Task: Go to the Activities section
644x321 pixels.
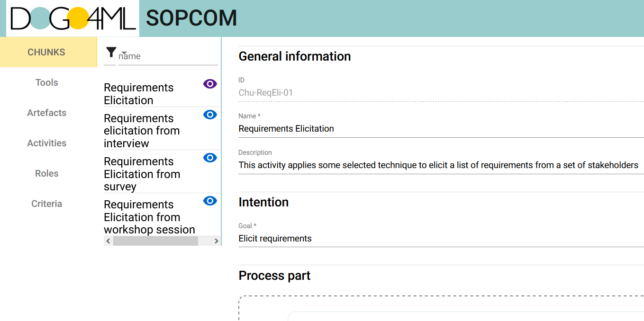Action: click(x=46, y=143)
